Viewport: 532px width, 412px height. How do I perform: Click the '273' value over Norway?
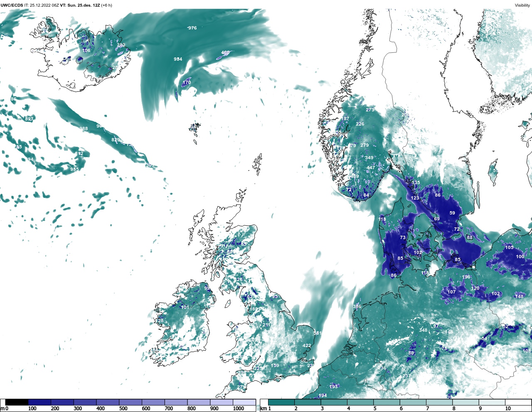pos(370,110)
